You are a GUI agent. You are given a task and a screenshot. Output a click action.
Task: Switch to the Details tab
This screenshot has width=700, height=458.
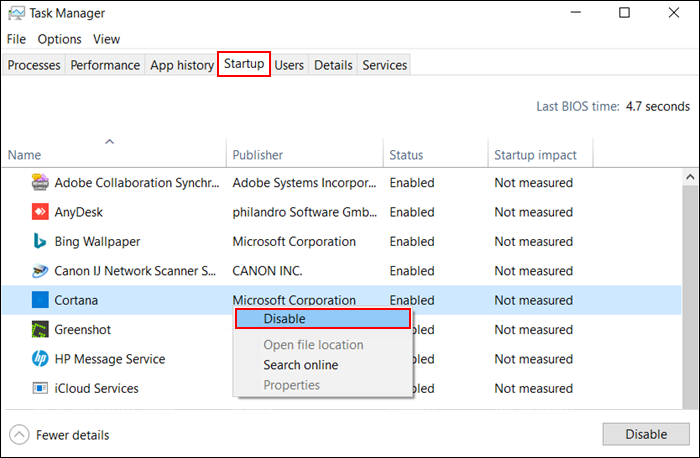click(x=333, y=65)
